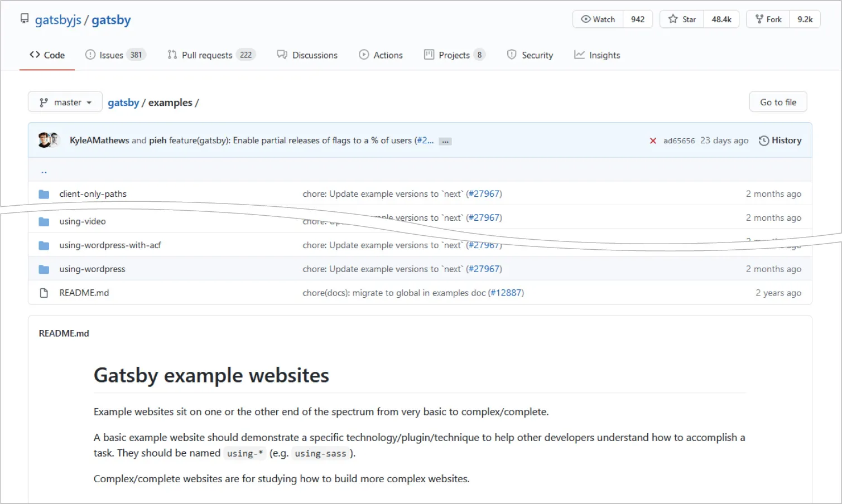842x504 pixels.
Task: Open PR #27967 link in client-only-paths row
Action: click(484, 194)
